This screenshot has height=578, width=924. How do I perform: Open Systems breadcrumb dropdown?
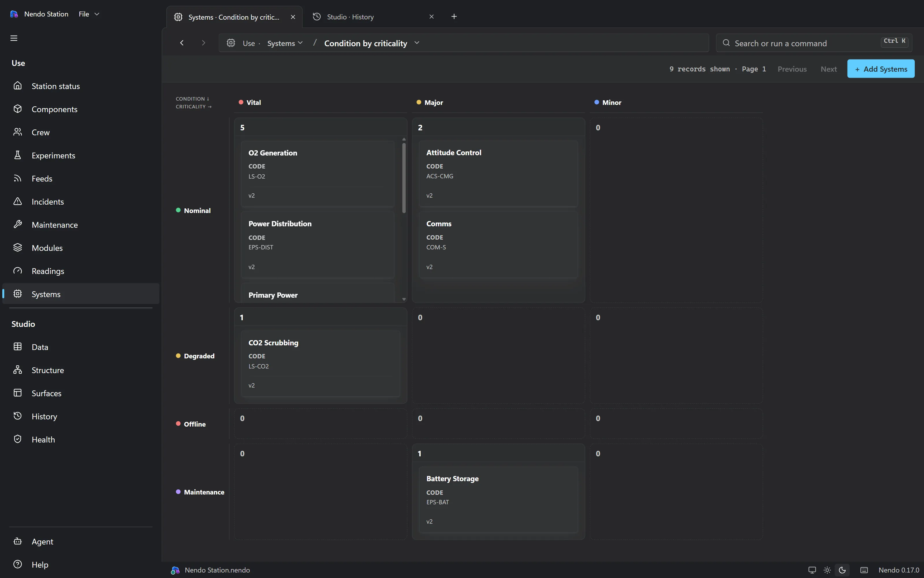click(285, 43)
